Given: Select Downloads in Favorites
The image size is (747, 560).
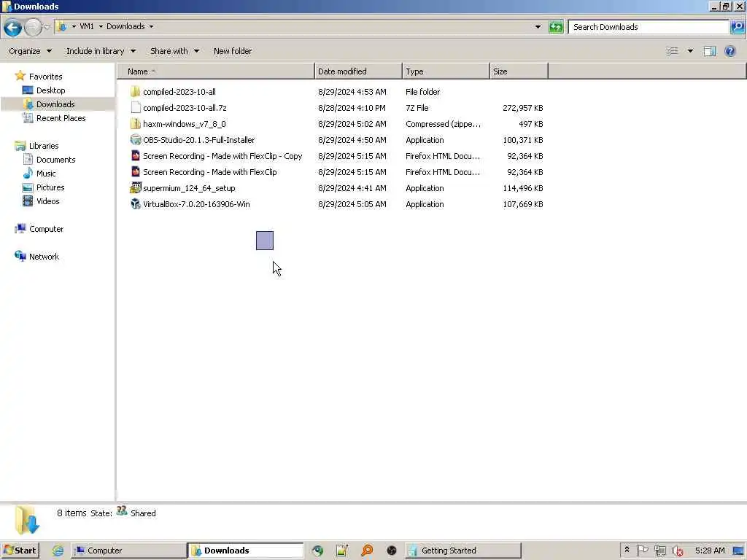Looking at the screenshot, I should 55,104.
